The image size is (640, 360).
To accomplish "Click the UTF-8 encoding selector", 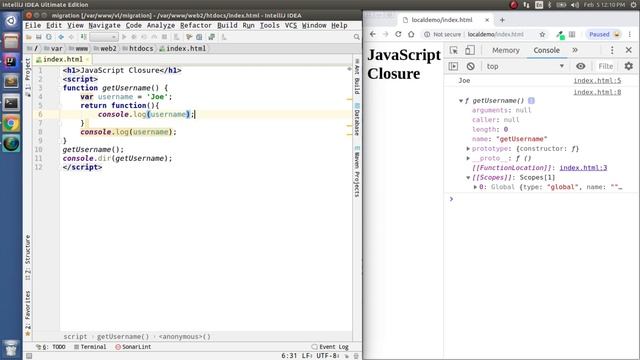I will tap(327, 356).
